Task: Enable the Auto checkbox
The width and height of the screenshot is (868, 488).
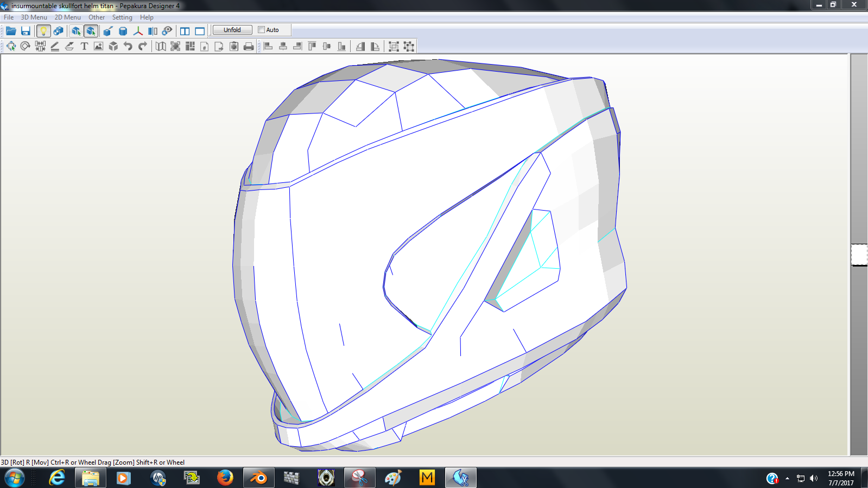Action: click(x=262, y=30)
